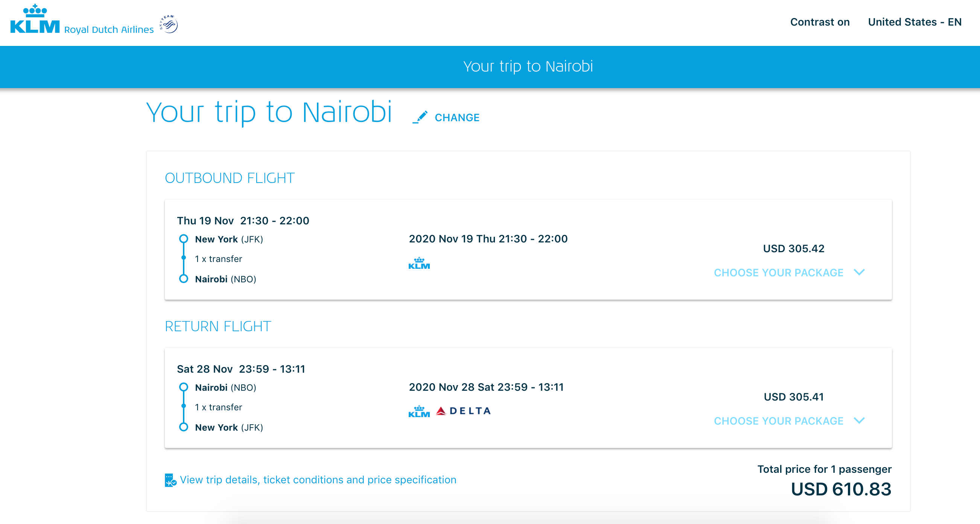Click the pencil edit icon beside CHANGE
The image size is (980, 524).
[x=420, y=117]
